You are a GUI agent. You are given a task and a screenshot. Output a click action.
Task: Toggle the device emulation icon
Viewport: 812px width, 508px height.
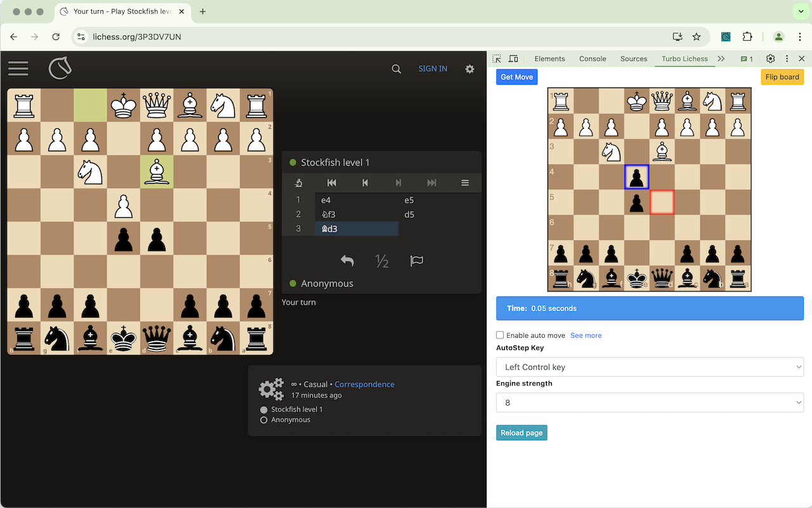point(513,58)
